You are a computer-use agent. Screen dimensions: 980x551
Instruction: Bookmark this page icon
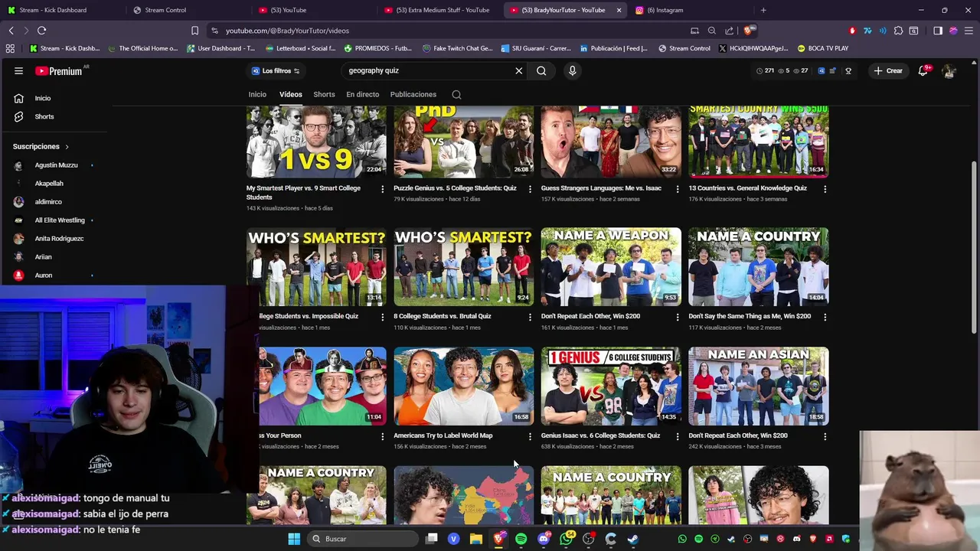point(194,31)
